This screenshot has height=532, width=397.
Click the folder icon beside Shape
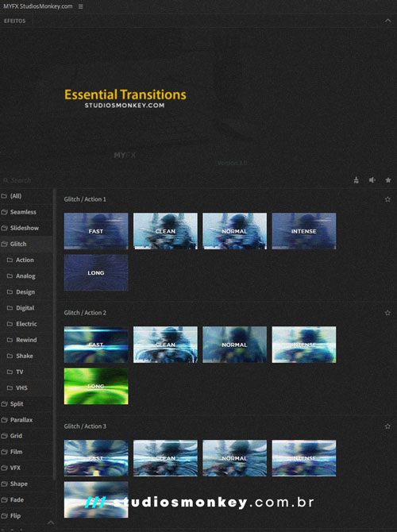coord(4,484)
